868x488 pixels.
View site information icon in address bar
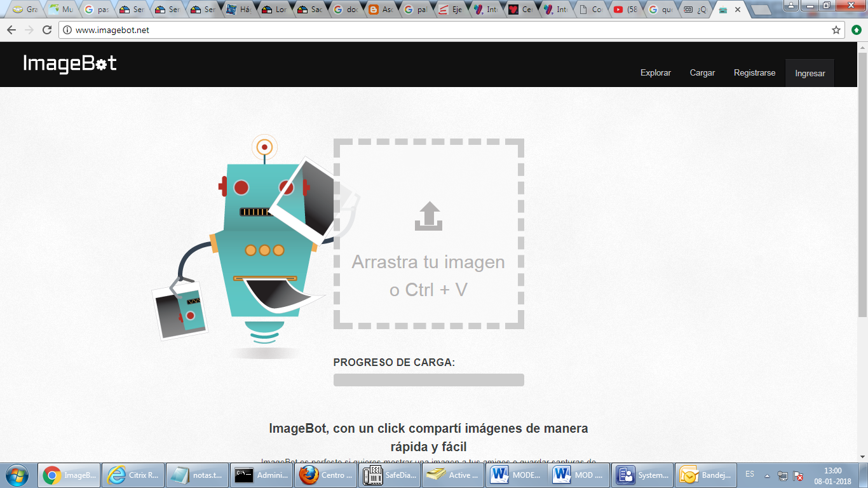pos(67,30)
